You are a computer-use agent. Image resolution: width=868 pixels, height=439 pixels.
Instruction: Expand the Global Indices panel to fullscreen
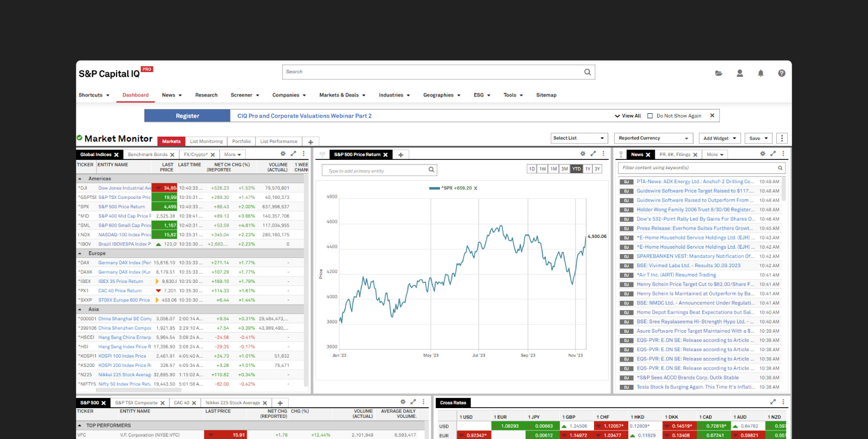(x=293, y=154)
